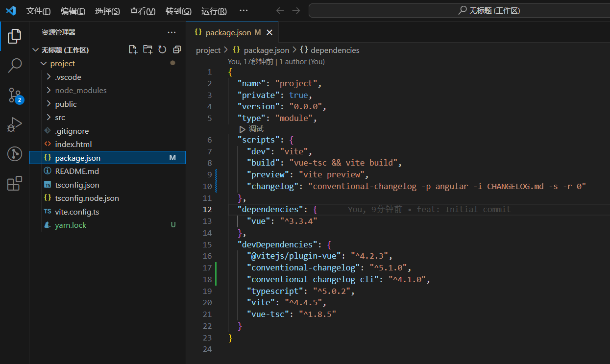This screenshot has height=364, width=610.
Task: Go forward with the navigation arrow
Action: pos(295,11)
